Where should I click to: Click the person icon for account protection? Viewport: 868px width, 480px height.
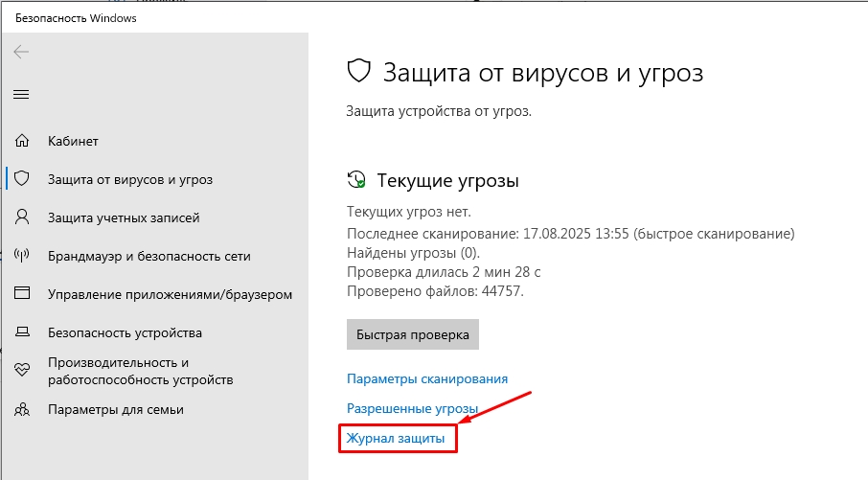(22, 217)
